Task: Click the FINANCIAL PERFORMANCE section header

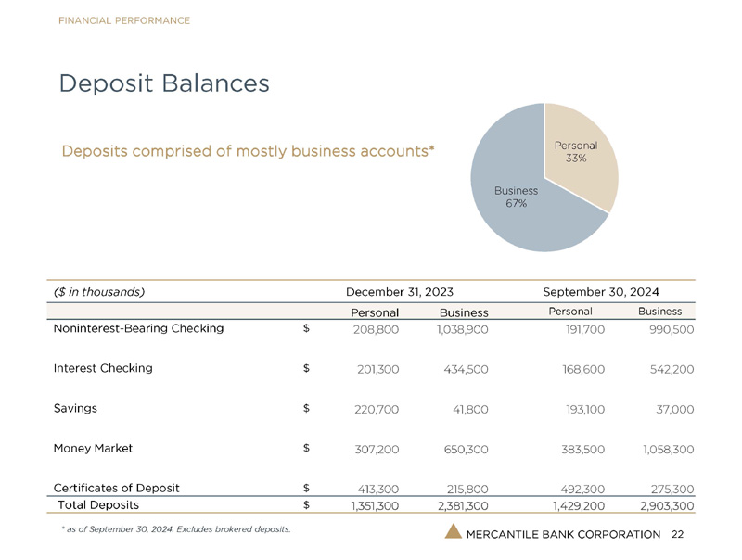Action: (x=124, y=20)
